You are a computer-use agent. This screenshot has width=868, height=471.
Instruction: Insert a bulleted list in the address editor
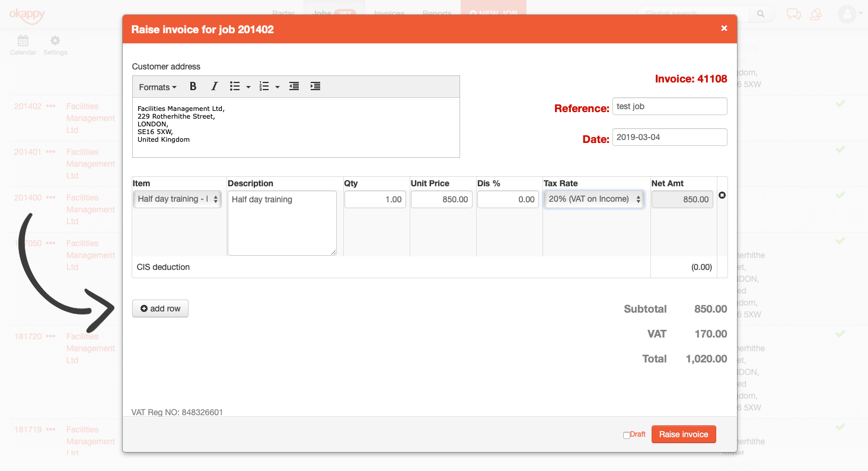pyautogui.click(x=235, y=87)
